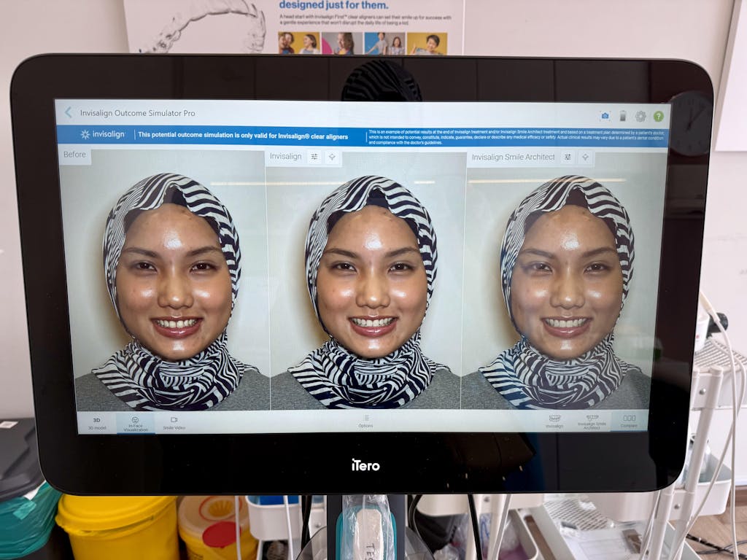Toggle Invisalign Smile Architect view at bottom
747x560 pixels.
592,421
